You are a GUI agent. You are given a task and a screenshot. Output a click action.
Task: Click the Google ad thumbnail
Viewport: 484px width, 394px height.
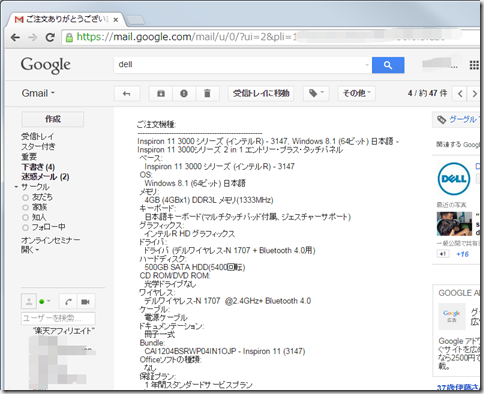coord(452,316)
